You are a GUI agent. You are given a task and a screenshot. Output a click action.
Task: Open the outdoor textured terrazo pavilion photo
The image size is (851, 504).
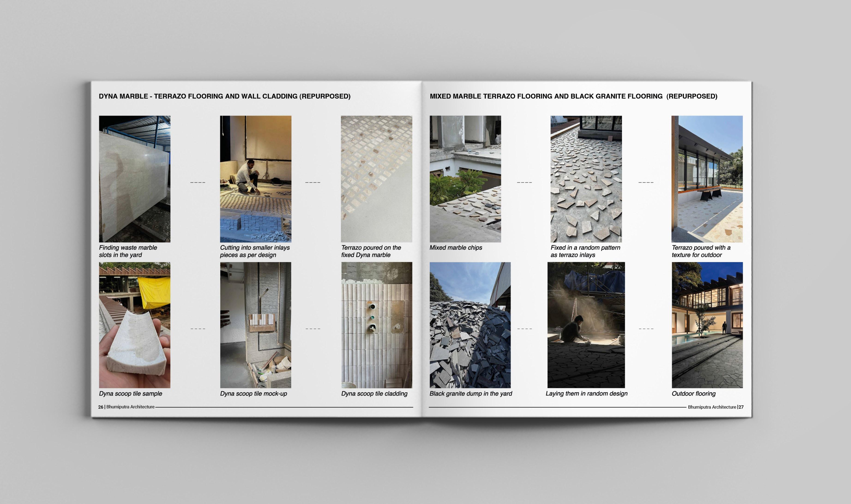pyautogui.click(x=707, y=179)
